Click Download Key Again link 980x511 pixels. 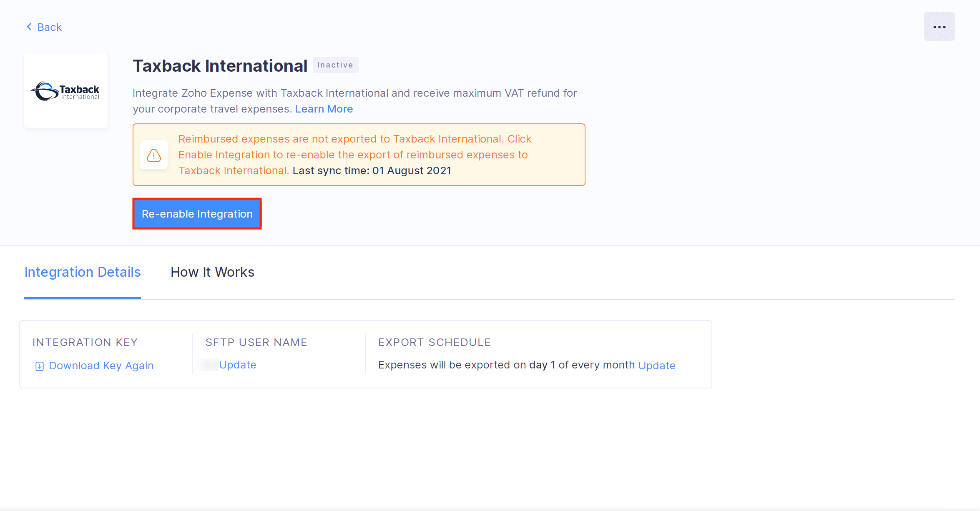coord(101,366)
